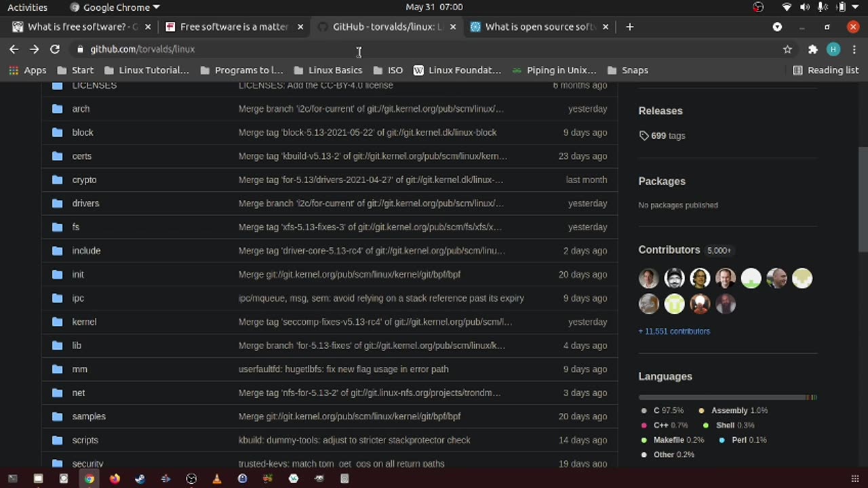Click the address bar showing github.com/torvalds/linux
868x488 pixels.
(427, 49)
